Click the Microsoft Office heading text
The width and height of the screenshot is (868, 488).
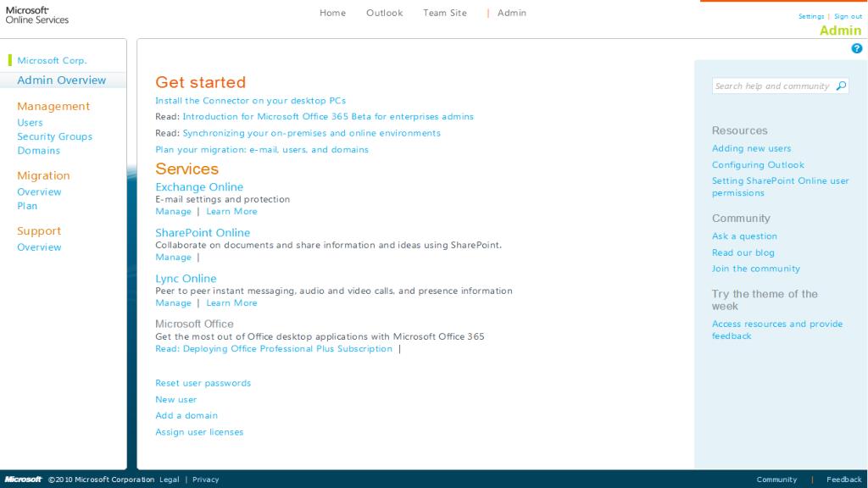(194, 324)
